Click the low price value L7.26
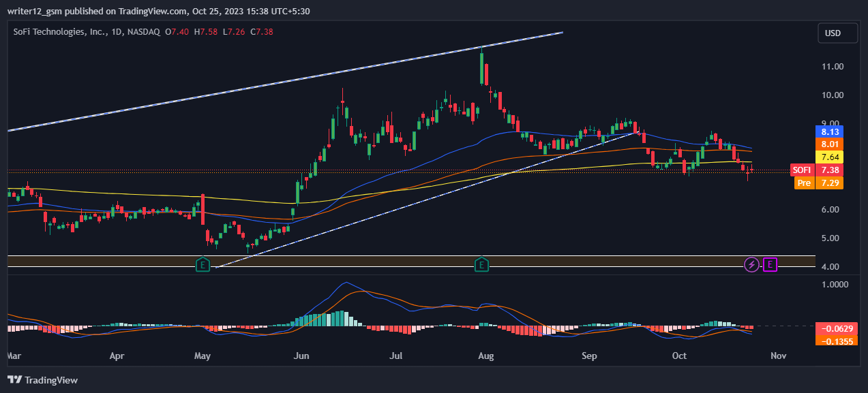Image resolution: width=868 pixels, height=393 pixels. 235,31
